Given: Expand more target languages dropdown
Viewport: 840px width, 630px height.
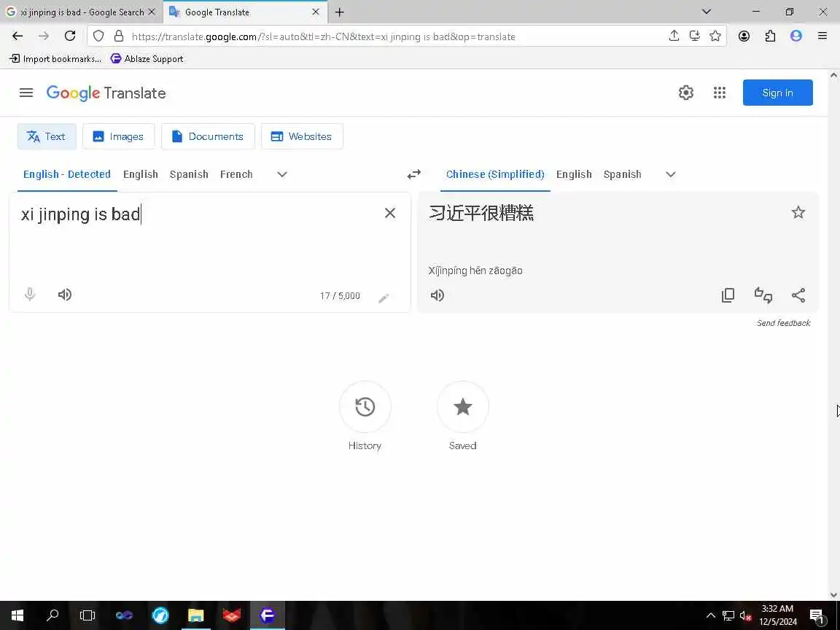Looking at the screenshot, I should pos(670,174).
